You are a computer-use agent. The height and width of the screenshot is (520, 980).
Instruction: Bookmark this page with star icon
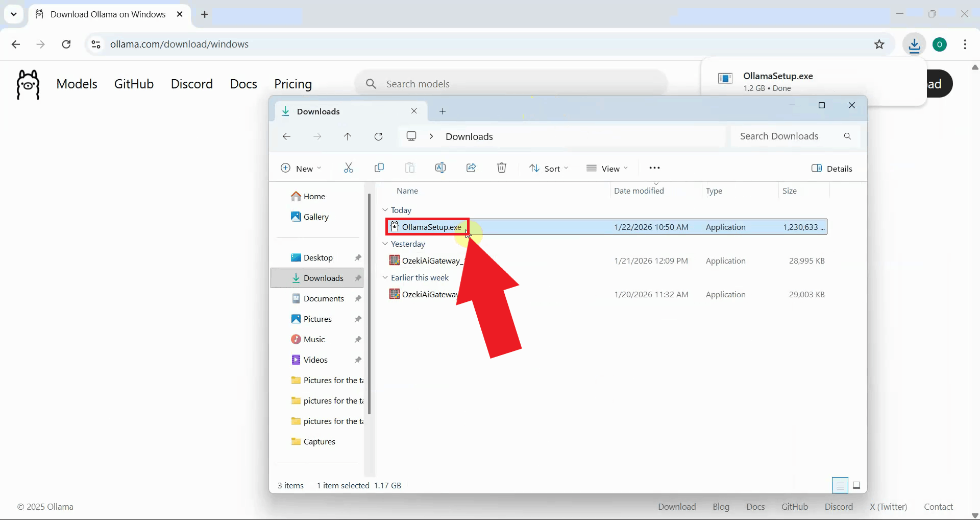tap(879, 44)
